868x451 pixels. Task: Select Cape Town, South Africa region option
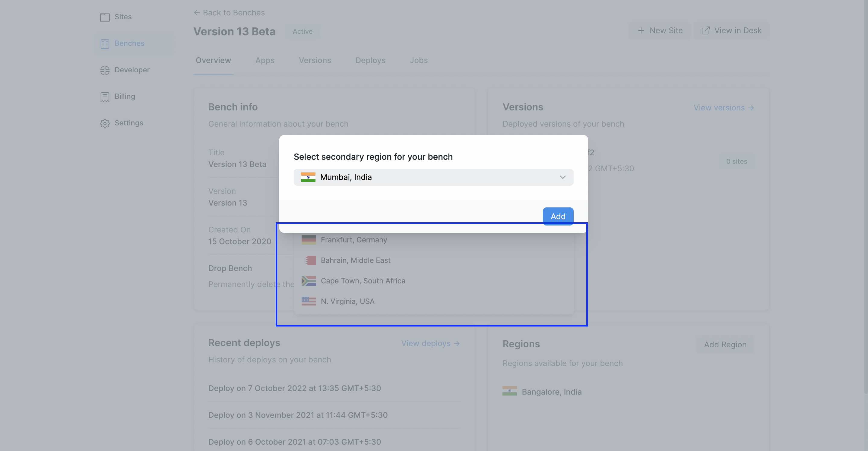363,281
